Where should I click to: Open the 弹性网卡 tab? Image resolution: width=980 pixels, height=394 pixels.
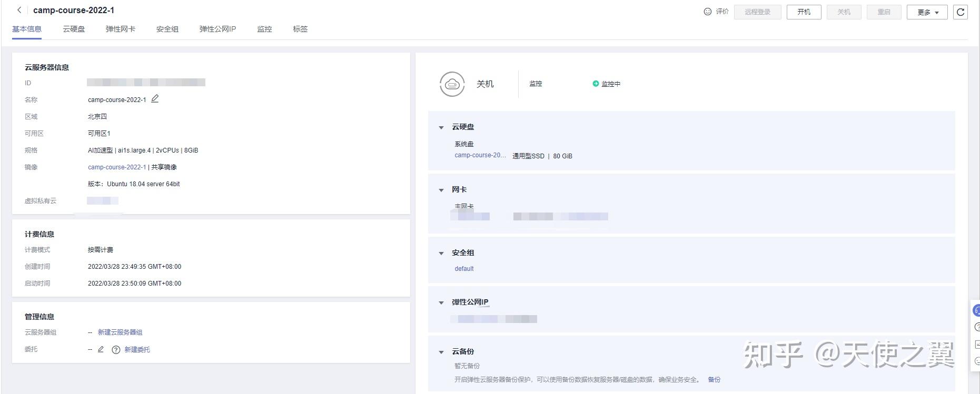(x=120, y=29)
